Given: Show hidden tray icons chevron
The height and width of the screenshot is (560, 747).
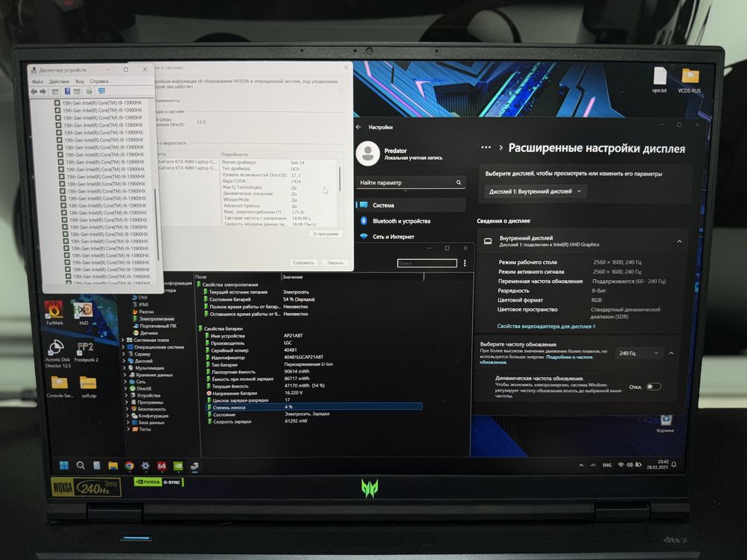Looking at the screenshot, I should point(581,465).
